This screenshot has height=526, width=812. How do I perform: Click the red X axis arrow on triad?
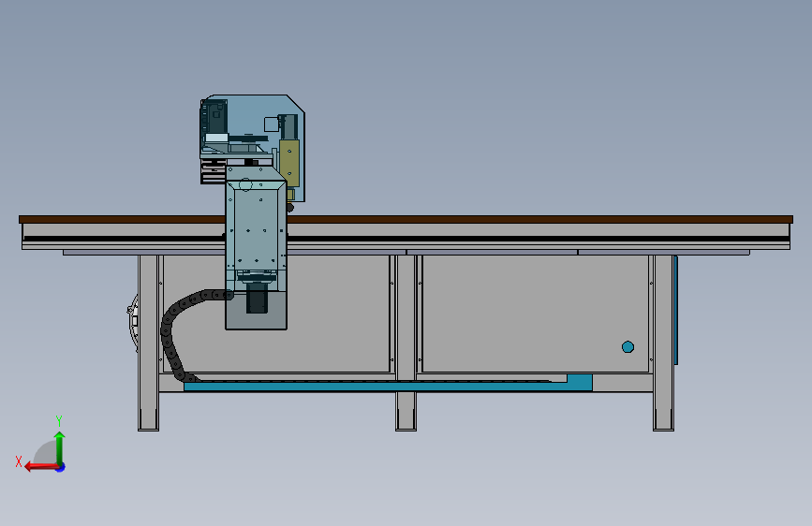[x=41, y=467]
